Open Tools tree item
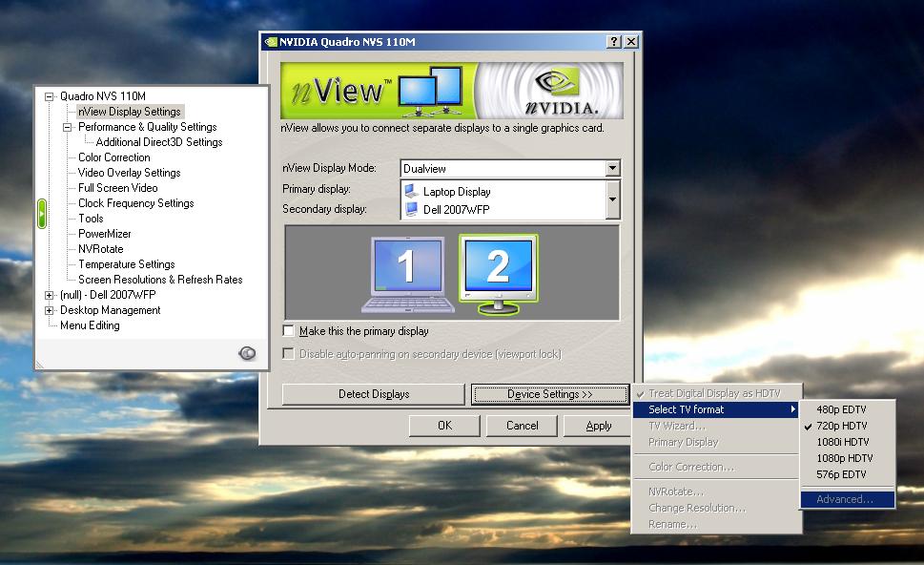Viewport: 924px width, 565px height. tap(91, 219)
